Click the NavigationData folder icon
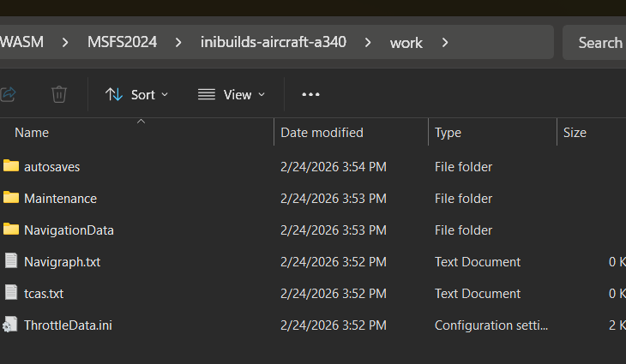626x364 pixels. click(x=10, y=230)
